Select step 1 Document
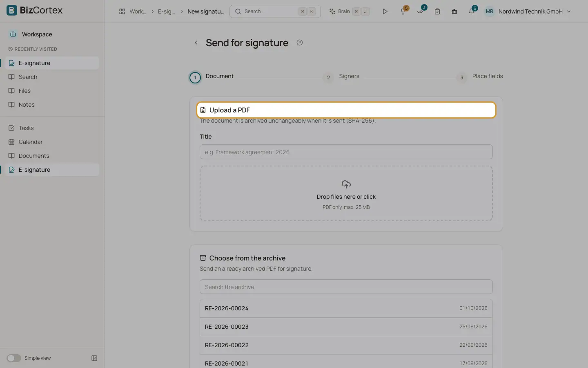Screen dimensions: 588x368 point(212,77)
